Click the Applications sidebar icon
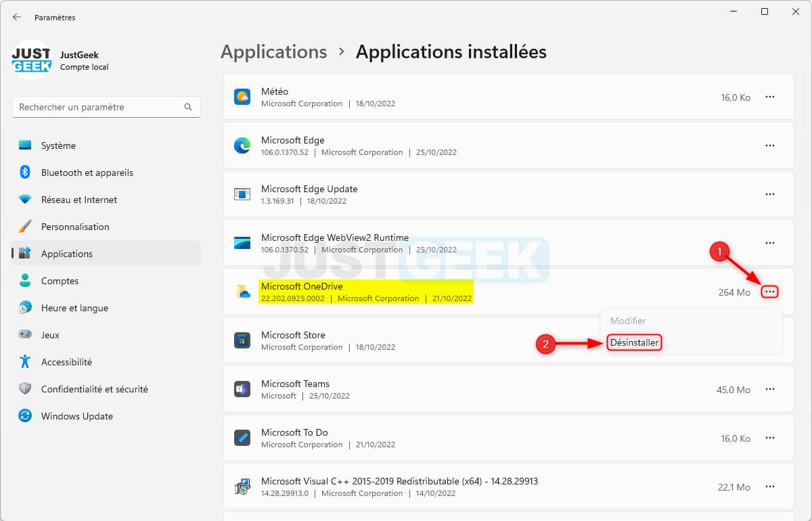The width and height of the screenshot is (812, 521). 25,254
